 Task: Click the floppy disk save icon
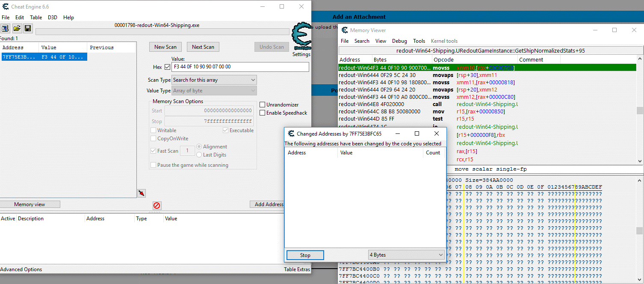coord(28,28)
